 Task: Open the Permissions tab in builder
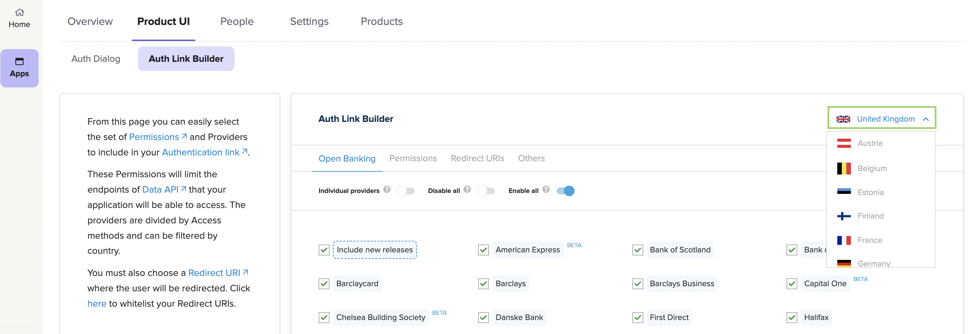(x=413, y=158)
